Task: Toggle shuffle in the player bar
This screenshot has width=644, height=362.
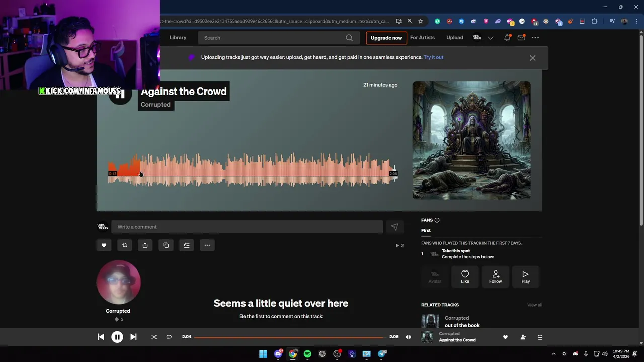Action: pos(154,337)
